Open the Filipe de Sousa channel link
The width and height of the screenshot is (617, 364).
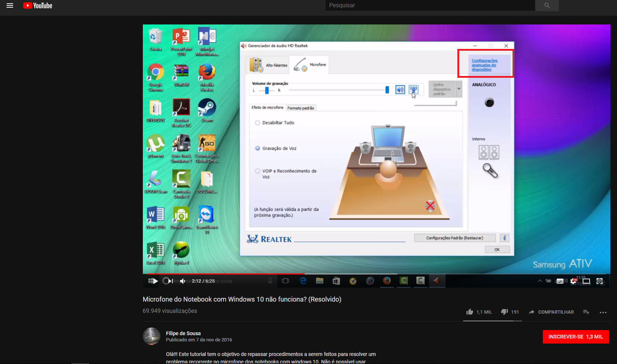point(183,333)
